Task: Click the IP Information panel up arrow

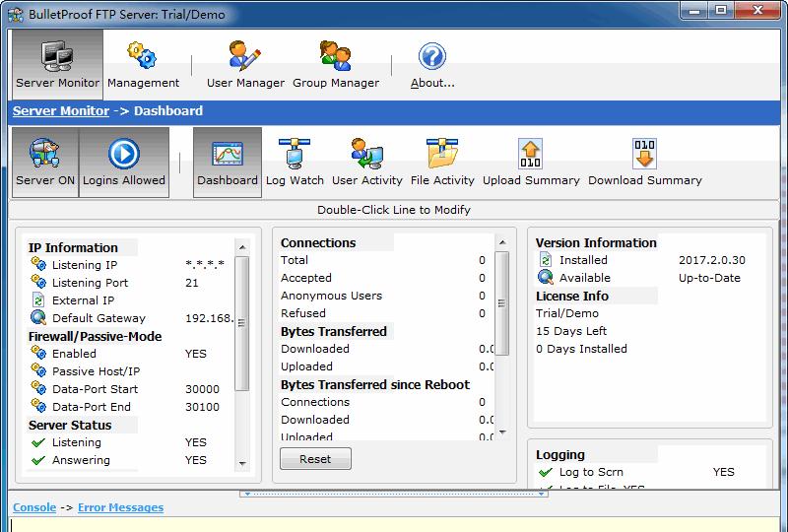Action: [x=242, y=247]
